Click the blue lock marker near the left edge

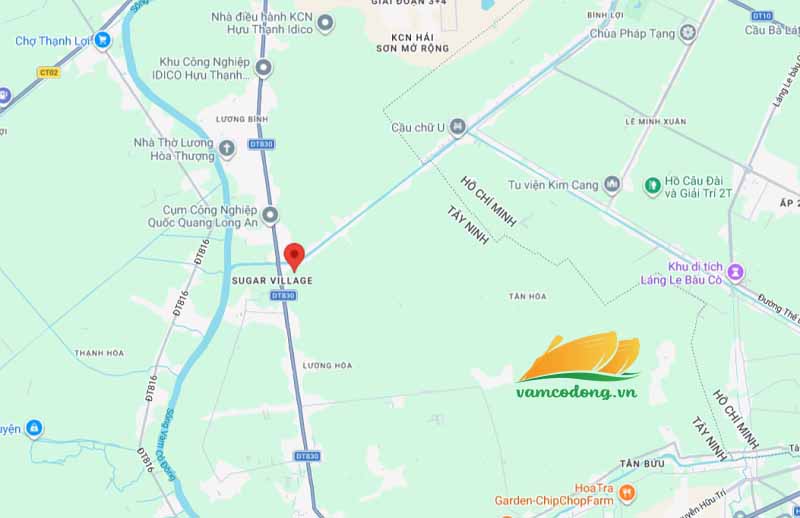pyautogui.click(x=34, y=428)
